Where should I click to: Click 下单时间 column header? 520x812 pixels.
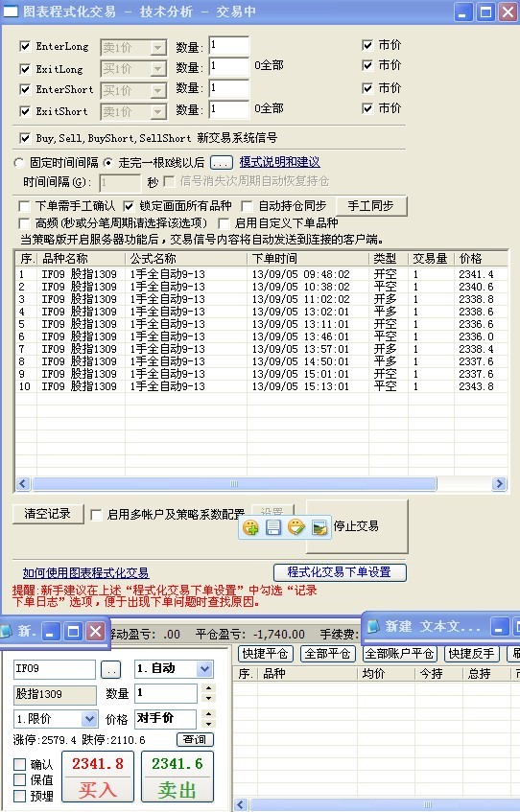(x=308, y=259)
